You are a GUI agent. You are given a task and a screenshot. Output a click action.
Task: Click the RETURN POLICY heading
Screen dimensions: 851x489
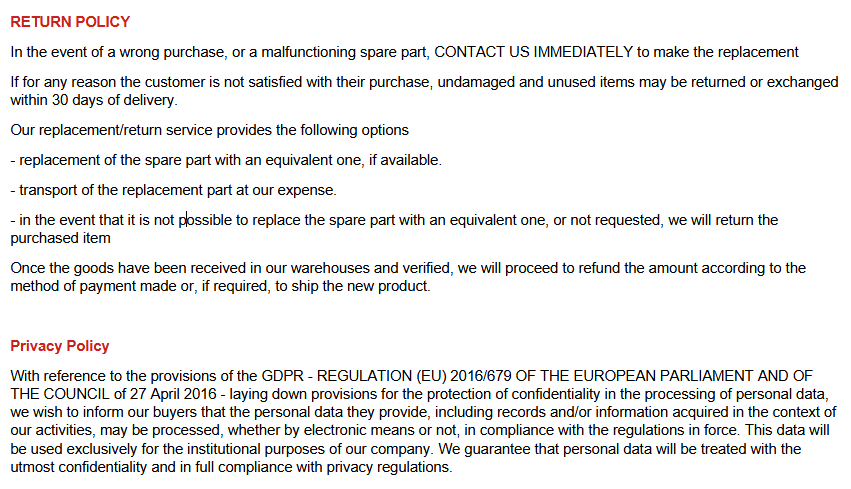coord(70,22)
